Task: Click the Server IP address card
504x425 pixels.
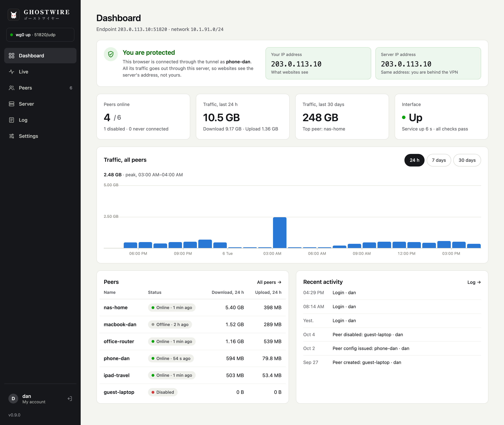Action: pyautogui.click(x=428, y=63)
